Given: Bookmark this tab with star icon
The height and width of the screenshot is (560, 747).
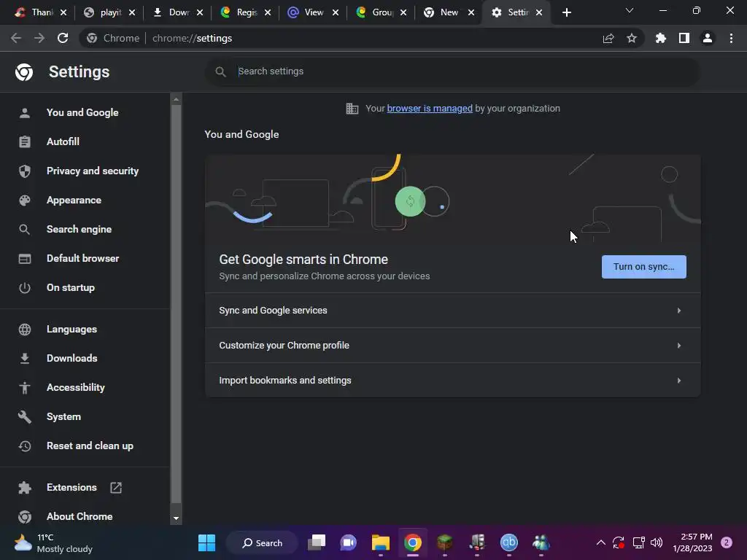Looking at the screenshot, I should (631, 38).
